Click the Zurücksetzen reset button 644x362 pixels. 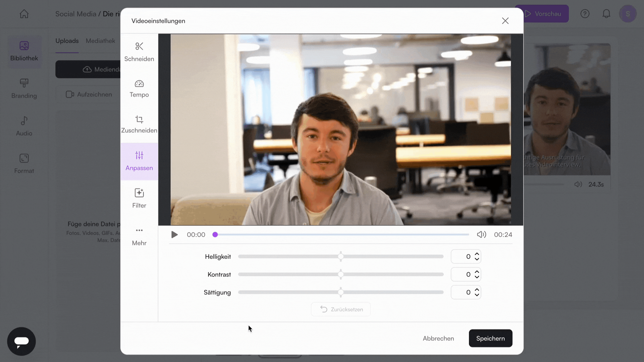point(341,309)
